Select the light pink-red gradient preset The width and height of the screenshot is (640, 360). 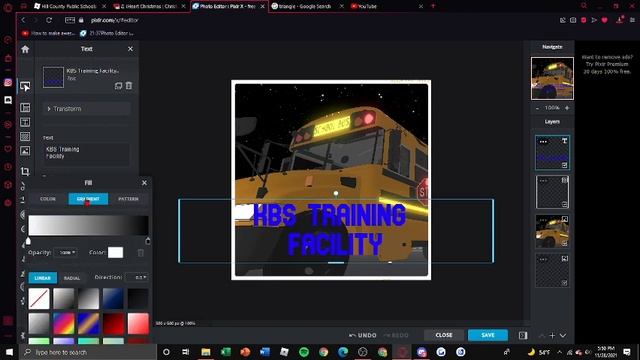pos(138,324)
